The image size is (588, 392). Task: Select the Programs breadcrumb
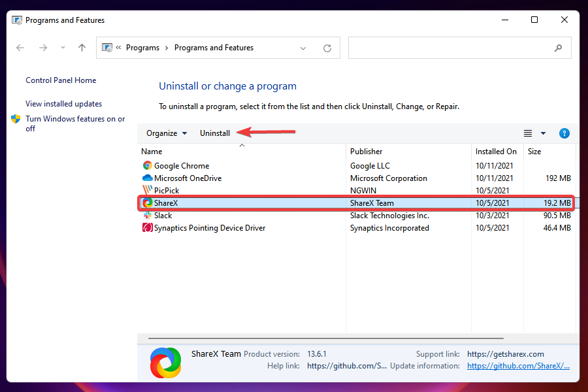point(142,48)
